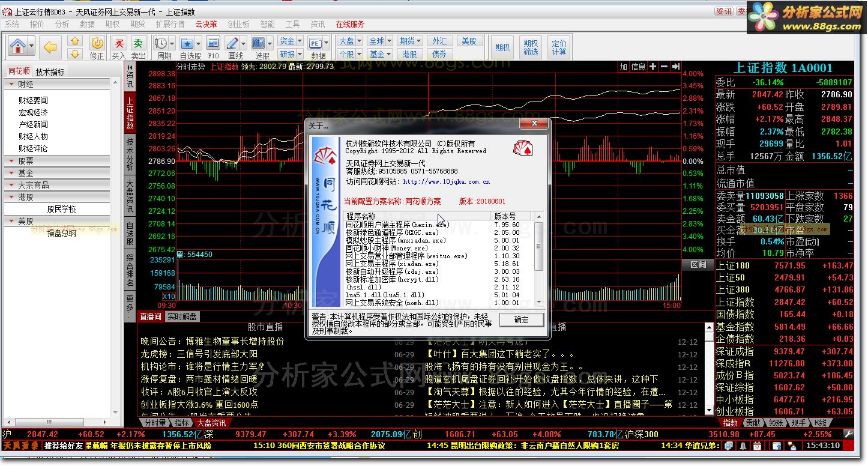The height and width of the screenshot is (466, 868).
Task: Click the 定价计算 button
Action: click(x=559, y=47)
